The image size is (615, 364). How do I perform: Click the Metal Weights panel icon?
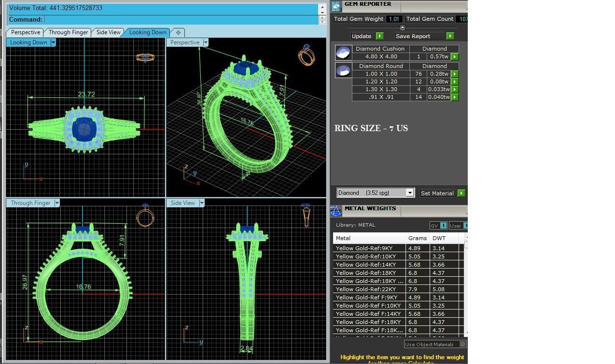point(336,211)
